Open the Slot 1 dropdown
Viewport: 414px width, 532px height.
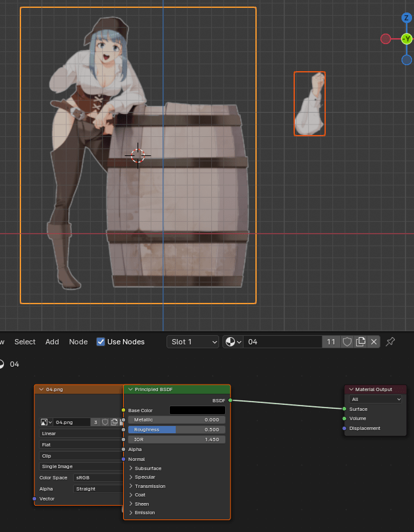(192, 342)
